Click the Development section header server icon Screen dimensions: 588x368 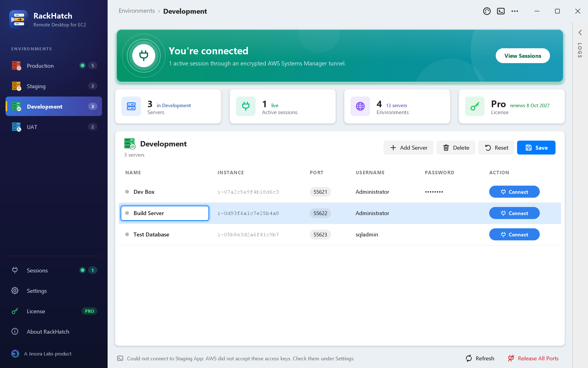pyautogui.click(x=130, y=144)
